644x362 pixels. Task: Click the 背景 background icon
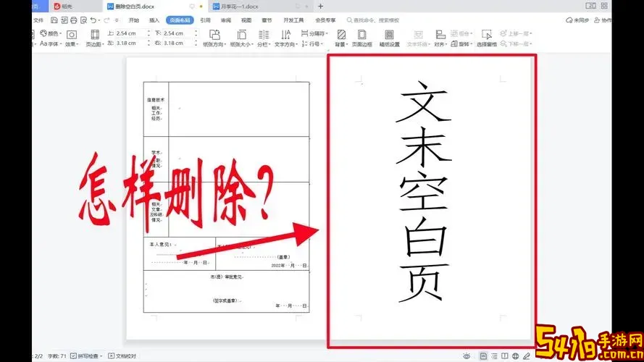tap(341, 35)
